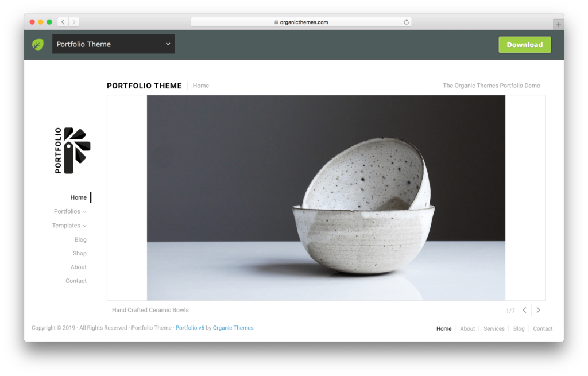Select Contact in the sidebar menu
This screenshot has height=376, width=588.
pyautogui.click(x=76, y=281)
